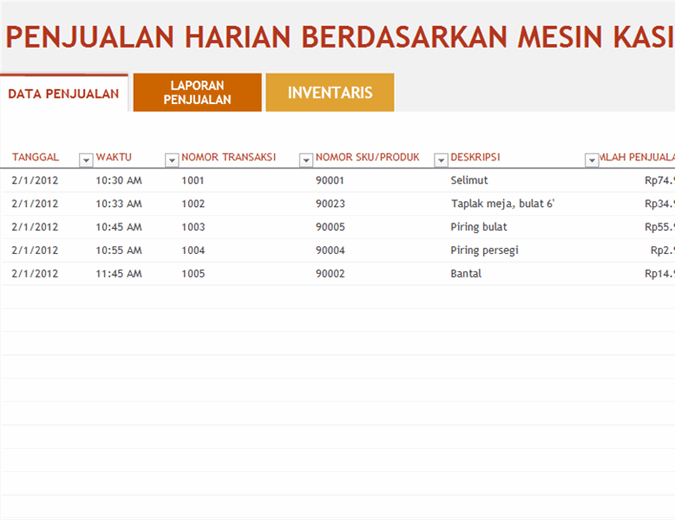Image resolution: width=675 pixels, height=520 pixels.
Task: Select the 11:45 AM time cell
Action: click(x=118, y=273)
